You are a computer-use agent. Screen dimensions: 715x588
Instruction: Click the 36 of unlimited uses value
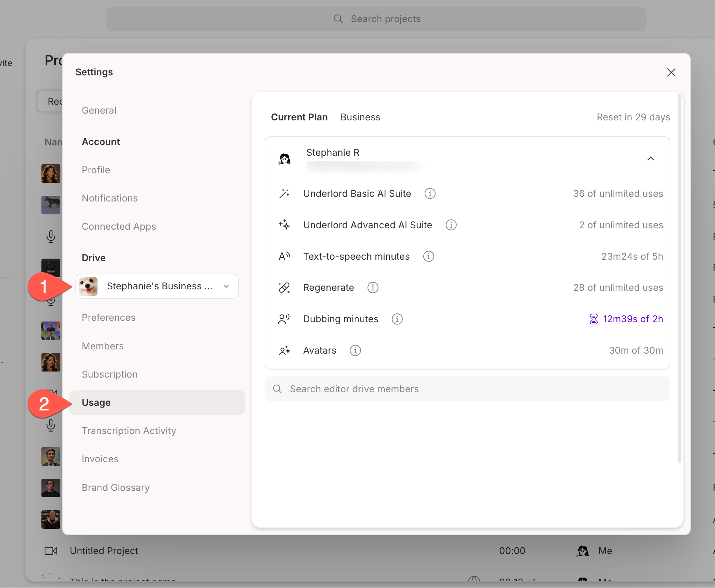618,194
